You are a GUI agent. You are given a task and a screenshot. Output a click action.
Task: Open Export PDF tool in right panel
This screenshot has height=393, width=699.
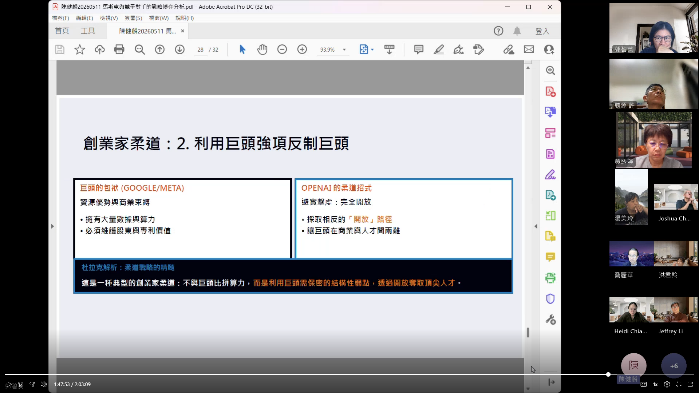(550, 112)
